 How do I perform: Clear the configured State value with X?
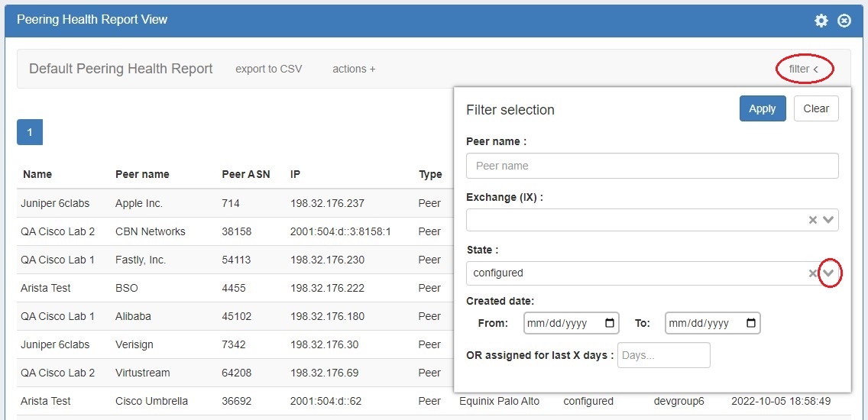click(813, 273)
